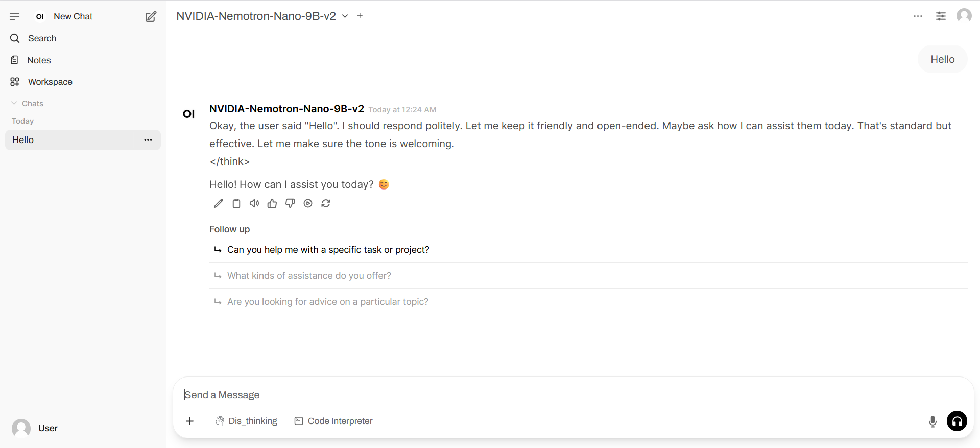Image resolution: width=980 pixels, height=448 pixels.
Task: Start voice call mode with headphone button
Action: pos(957,421)
